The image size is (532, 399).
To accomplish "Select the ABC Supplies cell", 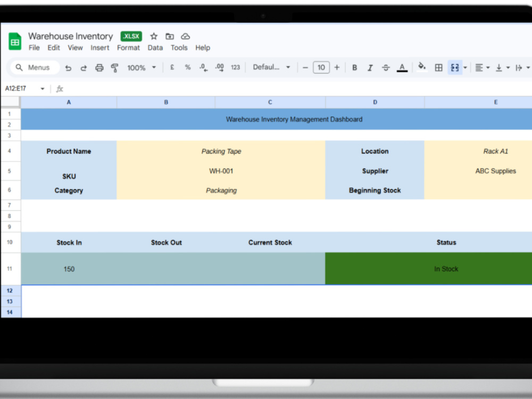I will pyautogui.click(x=478, y=171).
